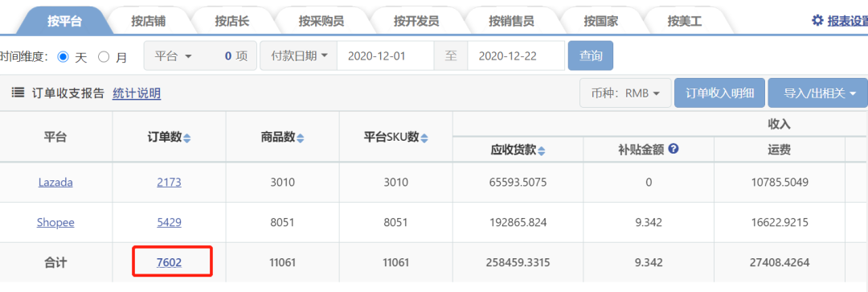Image resolution: width=868 pixels, height=292 pixels.
Task: Open the 按采购员 tab
Action: (321, 22)
